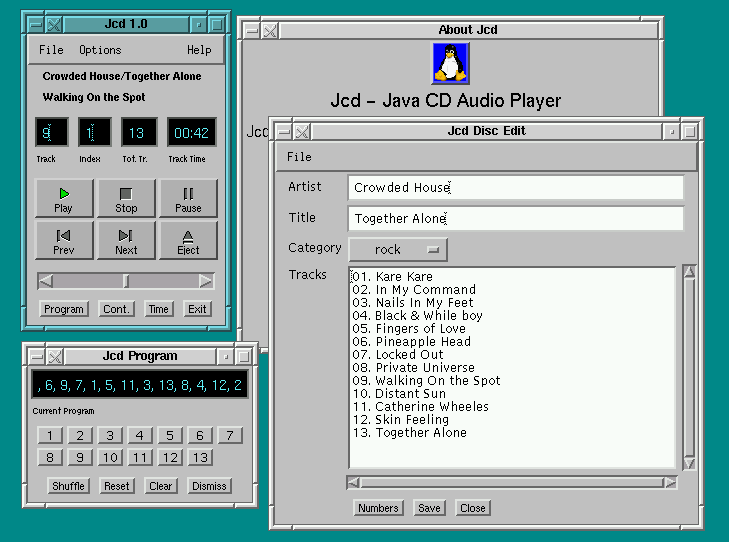Open the Help menu in Jcd player
This screenshot has height=542, width=729.
pos(199,50)
